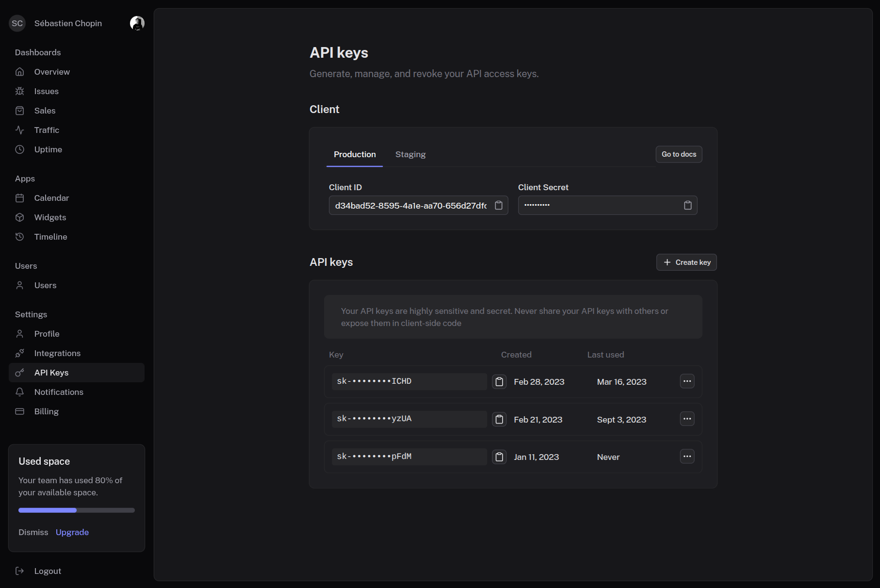Click the Upgrade link in Used space
This screenshot has height=588, width=880.
(x=72, y=532)
